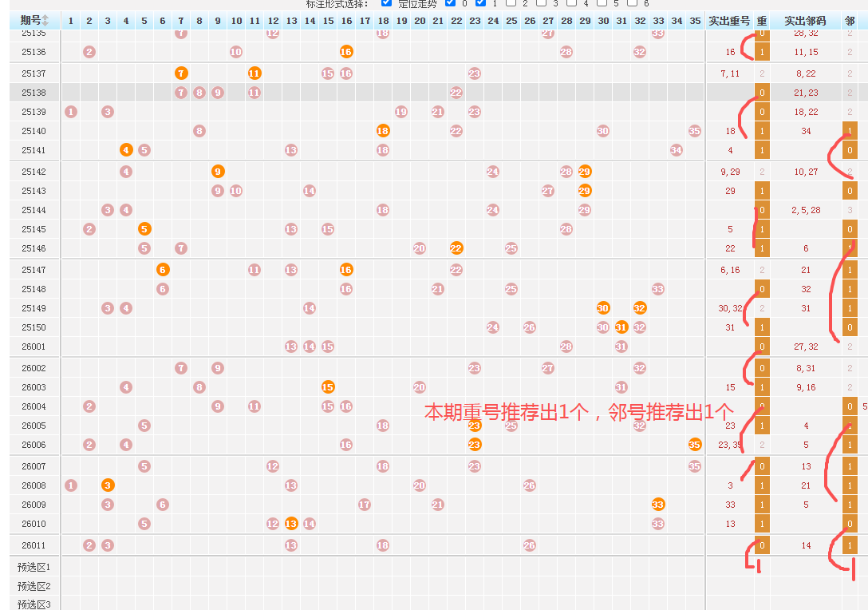This screenshot has height=610, width=868.
Task: Click orange ball 15 in row 26003
Action: click(x=328, y=387)
